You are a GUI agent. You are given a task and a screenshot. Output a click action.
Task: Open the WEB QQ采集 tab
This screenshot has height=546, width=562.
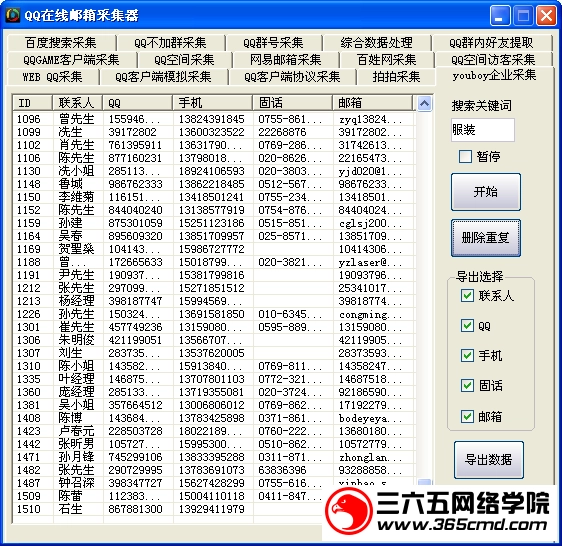pos(52,77)
